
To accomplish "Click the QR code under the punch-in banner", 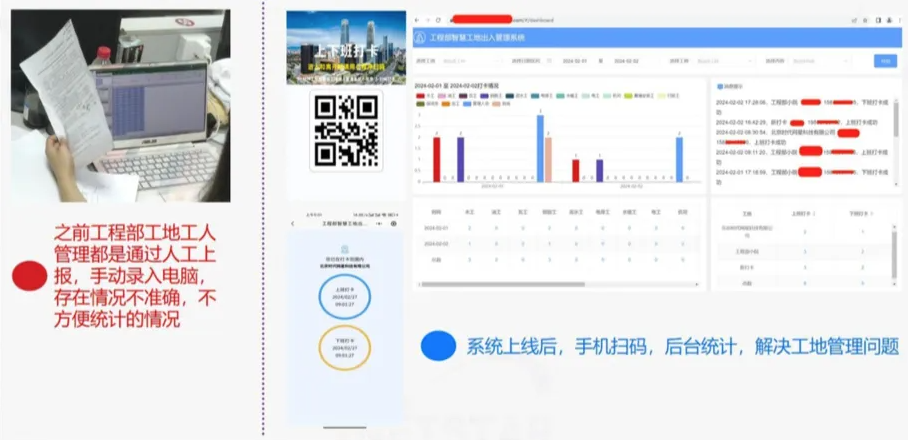I will (x=346, y=131).
